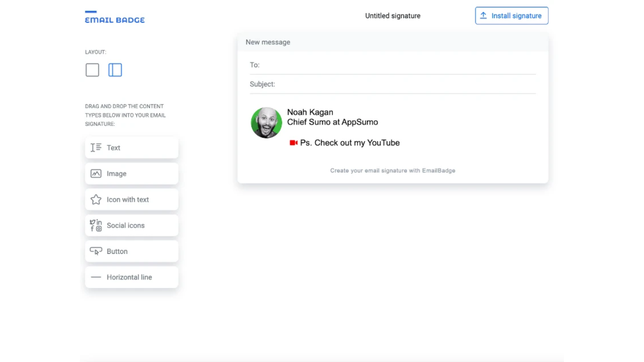This screenshot has height=362, width=644.
Task: Select the single-column layout icon
Action: point(92,70)
